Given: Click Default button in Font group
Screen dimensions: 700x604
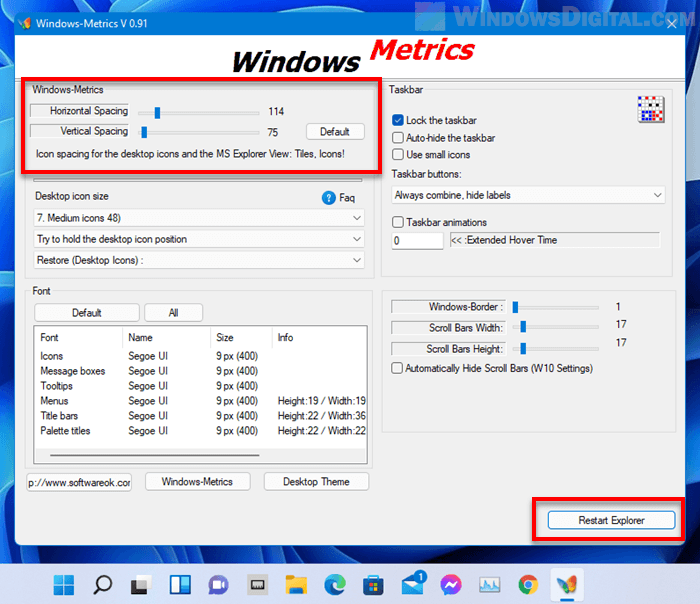Looking at the screenshot, I should pos(87,312).
